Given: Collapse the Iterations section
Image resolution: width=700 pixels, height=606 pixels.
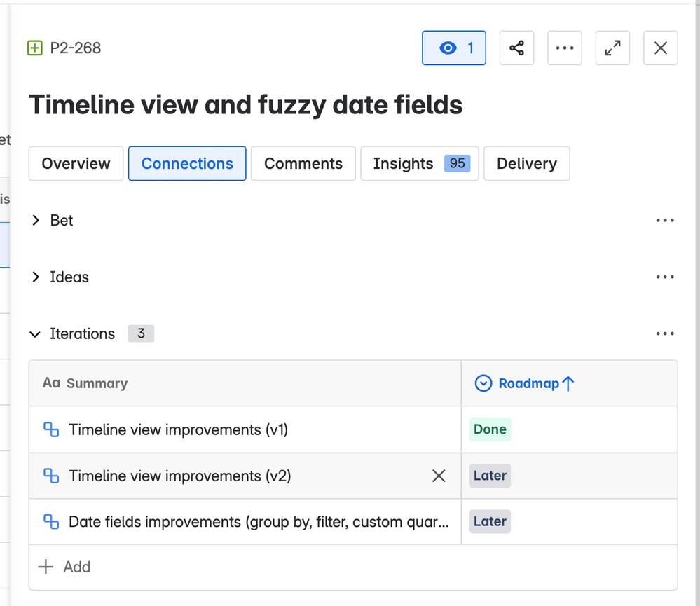Looking at the screenshot, I should pos(36,334).
